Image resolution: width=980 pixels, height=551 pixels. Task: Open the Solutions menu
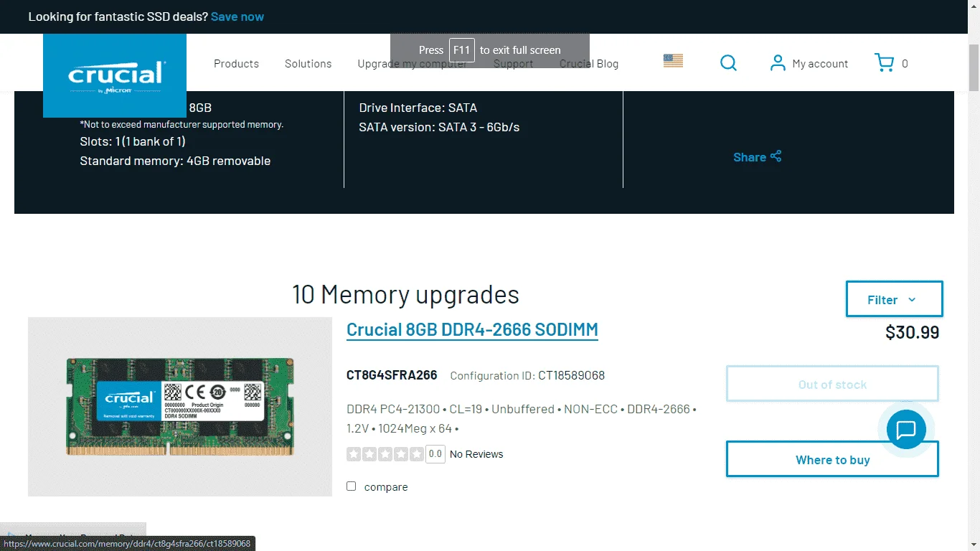(308, 64)
